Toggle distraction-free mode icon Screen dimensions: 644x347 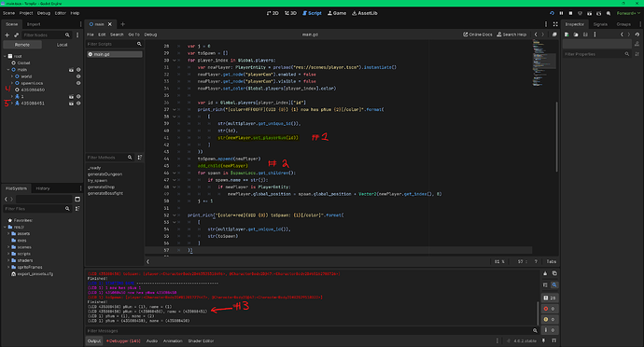(555, 24)
